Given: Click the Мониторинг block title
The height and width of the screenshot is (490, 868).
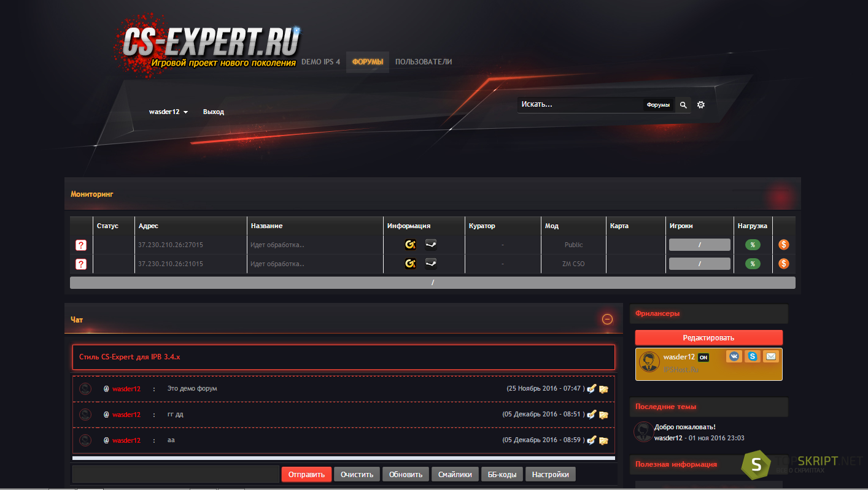Looking at the screenshot, I should coord(92,194).
